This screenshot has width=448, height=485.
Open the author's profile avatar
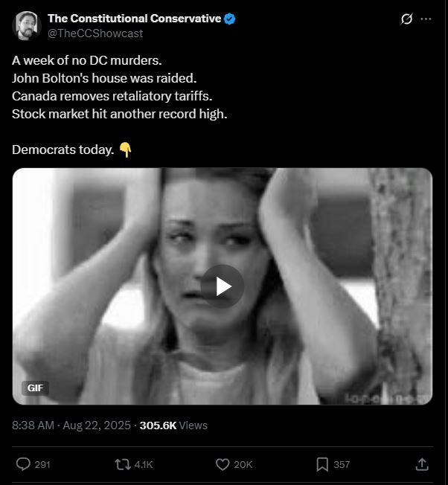[26, 26]
